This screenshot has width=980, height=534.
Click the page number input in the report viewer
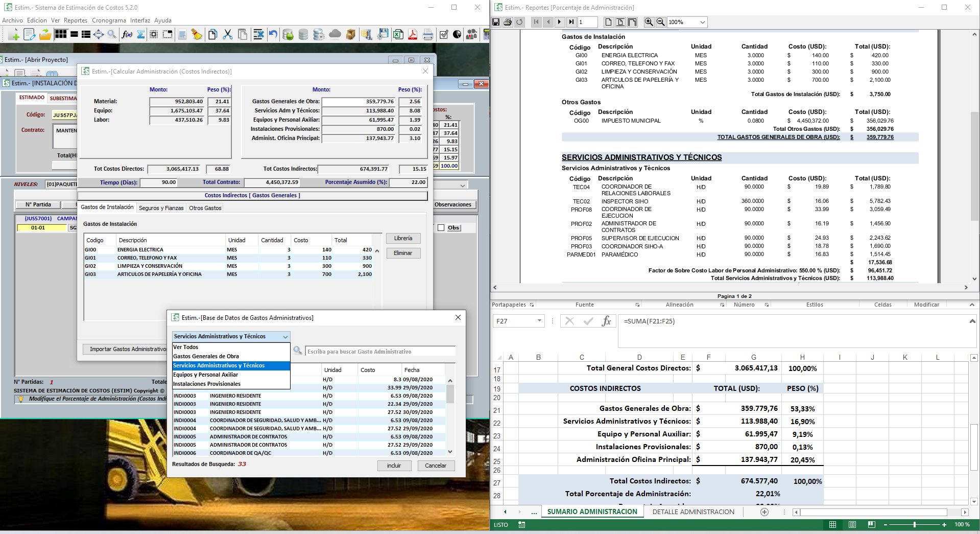tap(588, 22)
